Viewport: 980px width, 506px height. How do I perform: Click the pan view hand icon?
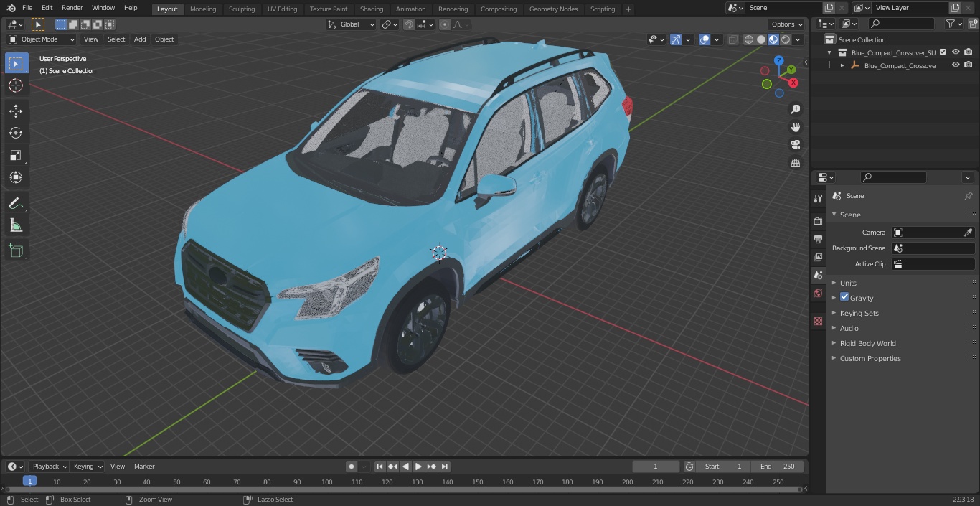click(x=795, y=127)
